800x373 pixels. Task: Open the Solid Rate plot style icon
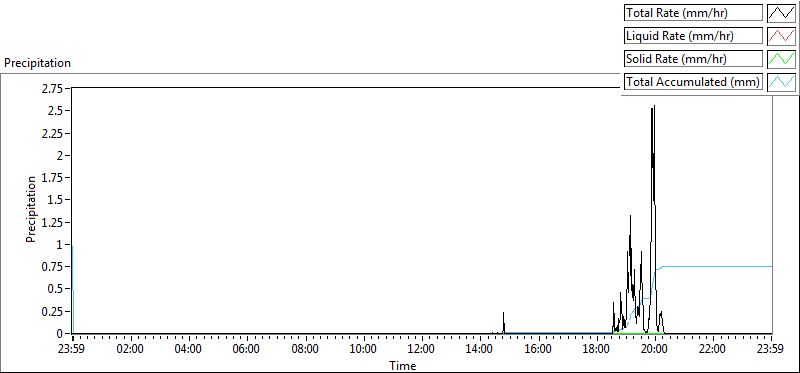coord(781,59)
